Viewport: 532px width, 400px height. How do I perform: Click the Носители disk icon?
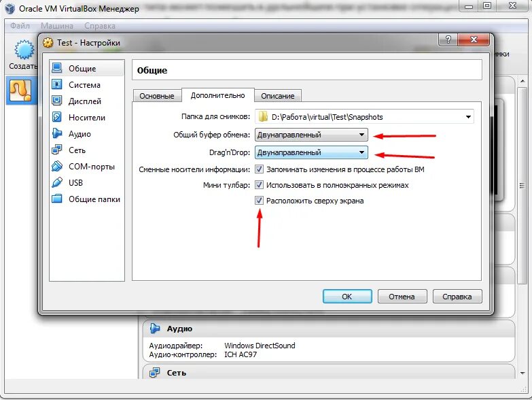[x=57, y=117]
